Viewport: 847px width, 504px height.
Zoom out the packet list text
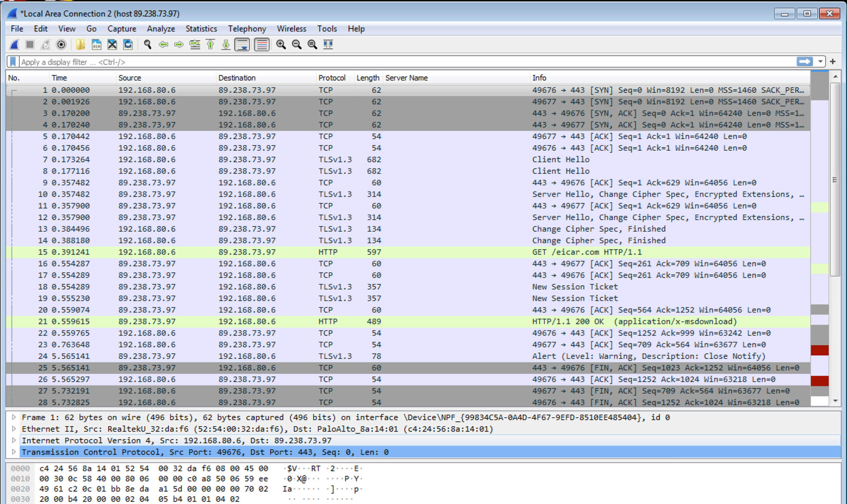296,45
